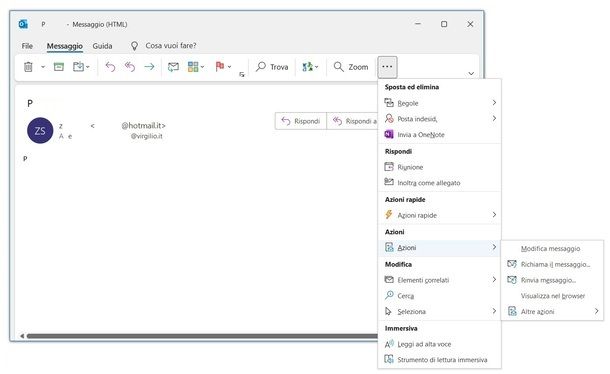Viewport: 610px width, 374px height.
Task: Select Invia a OneNote
Action: 439,135
